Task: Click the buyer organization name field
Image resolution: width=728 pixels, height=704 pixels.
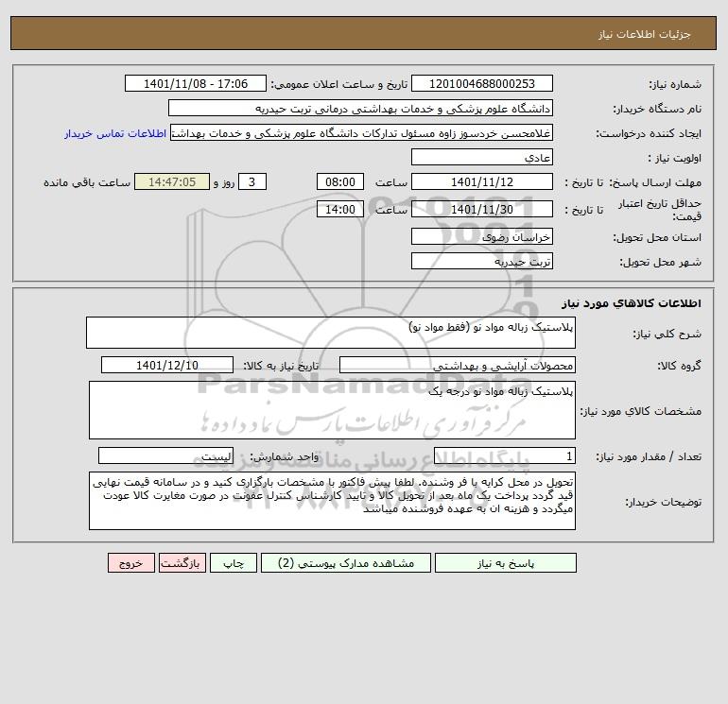Action: point(360,108)
